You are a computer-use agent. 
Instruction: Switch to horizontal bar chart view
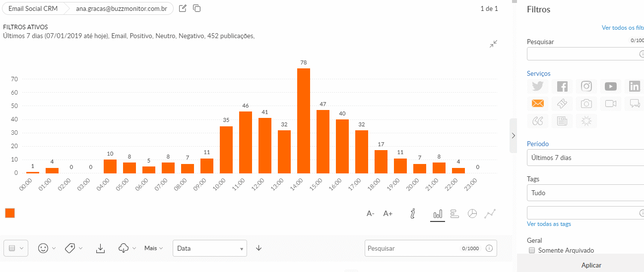point(454,214)
